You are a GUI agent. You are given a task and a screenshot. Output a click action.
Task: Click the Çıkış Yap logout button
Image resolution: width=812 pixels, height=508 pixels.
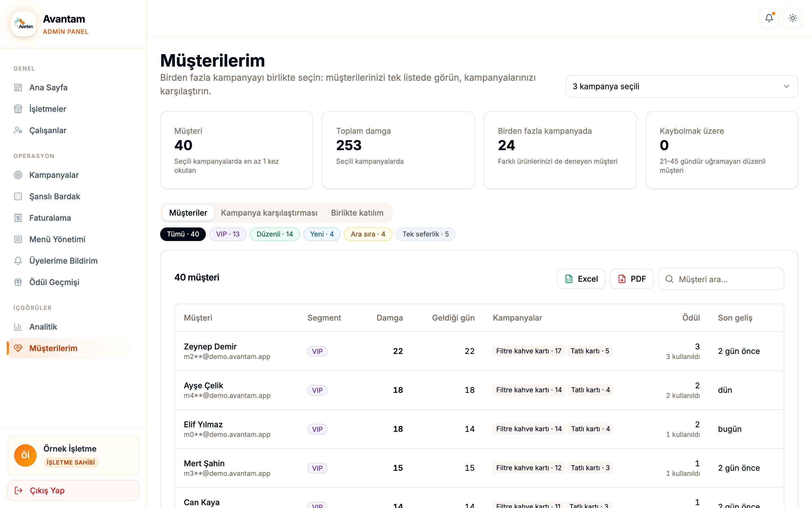point(73,491)
